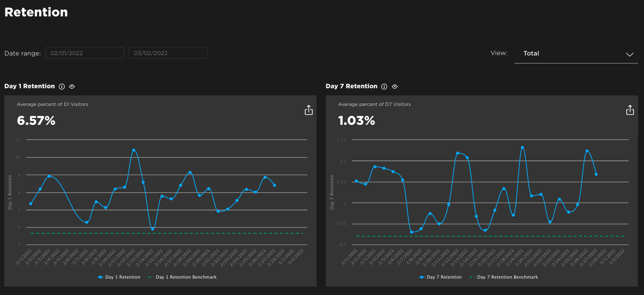Toggle the Day 7 Retention eye visibility icon
Screen dimensions: 644x295
[394, 87]
